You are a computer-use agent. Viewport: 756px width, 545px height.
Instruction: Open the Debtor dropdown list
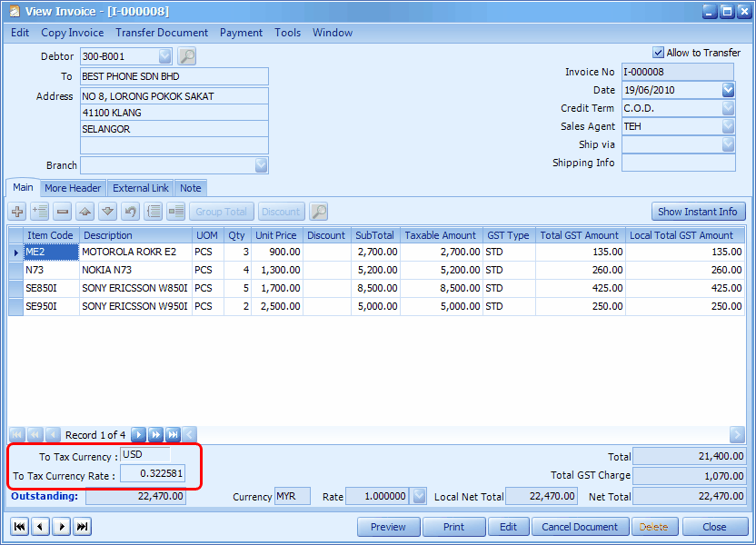point(164,56)
